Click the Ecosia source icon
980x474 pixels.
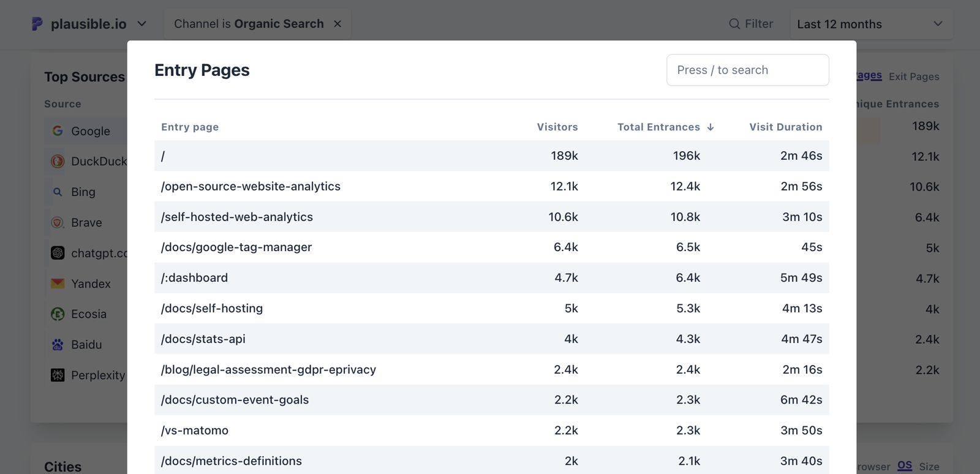[x=58, y=314]
